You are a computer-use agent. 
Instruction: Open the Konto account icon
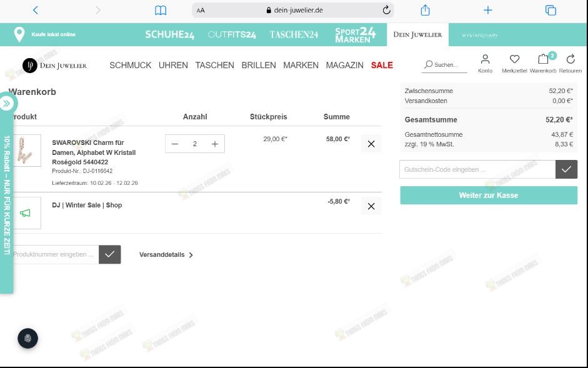point(485,60)
